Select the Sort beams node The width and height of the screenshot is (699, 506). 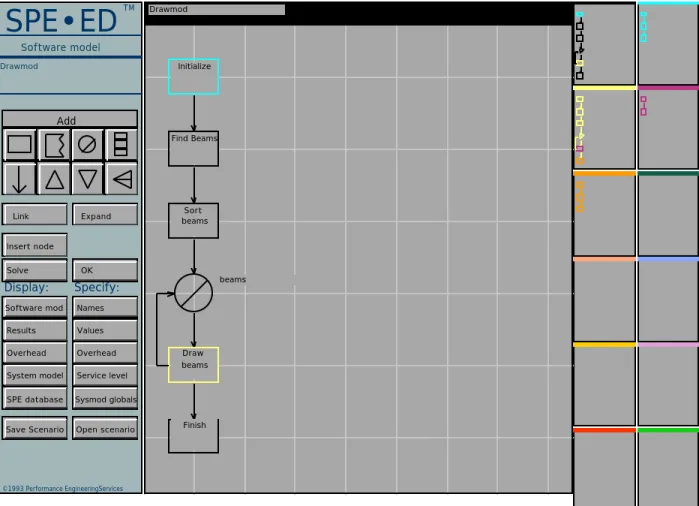(x=193, y=221)
